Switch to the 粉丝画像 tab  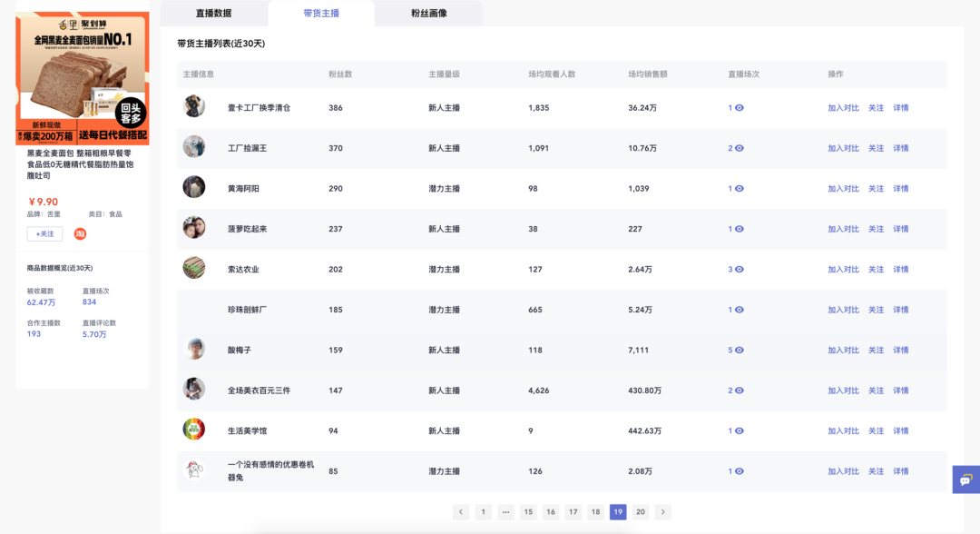(428, 13)
